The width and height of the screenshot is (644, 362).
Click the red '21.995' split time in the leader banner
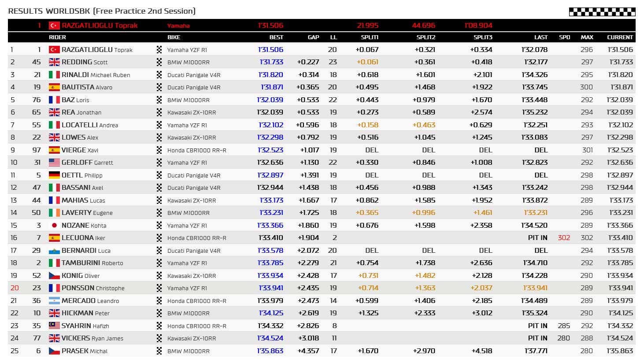point(367,26)
